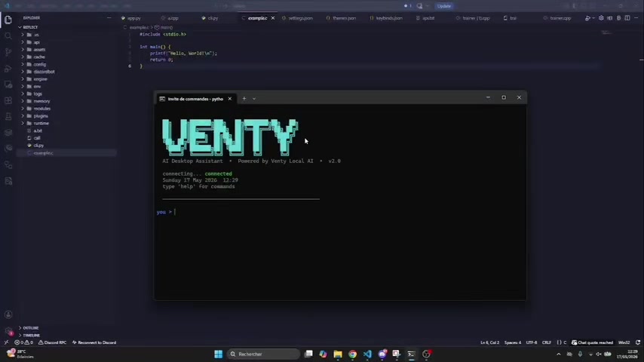This screenshot has width=644, height=362.
Task: Open Google Chrome from the taskbar
Action: 352,354
